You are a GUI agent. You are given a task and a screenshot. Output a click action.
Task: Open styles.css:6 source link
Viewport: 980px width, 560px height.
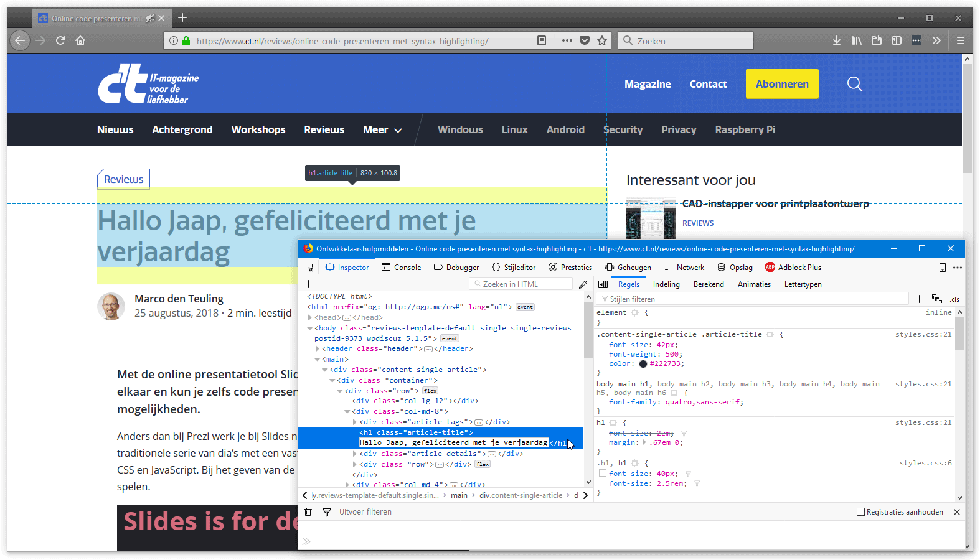coord(925,463)
